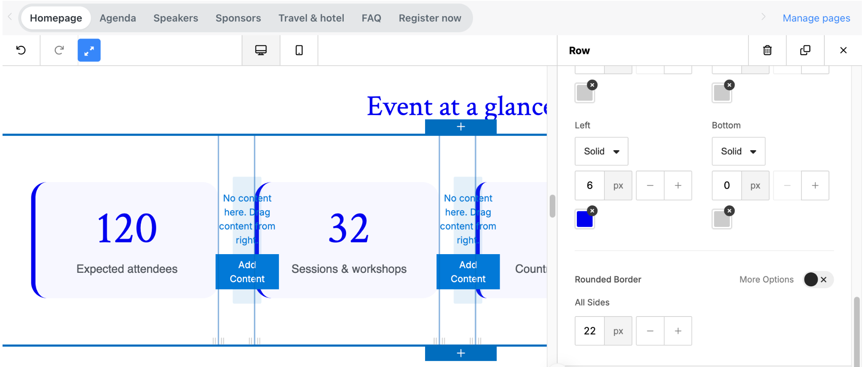This screenshot has width=868, height=367.
Task: Select the 120 statistic number
Action: (127, 228)
